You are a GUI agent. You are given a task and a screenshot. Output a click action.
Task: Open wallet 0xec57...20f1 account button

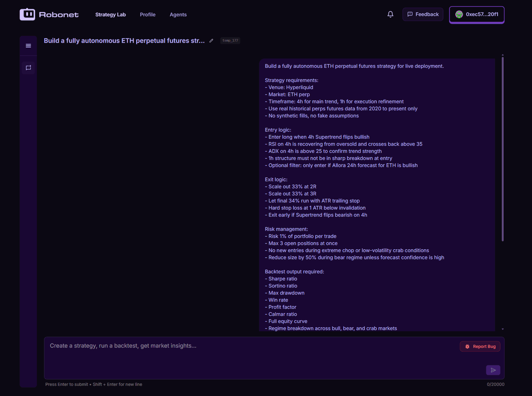477,15
